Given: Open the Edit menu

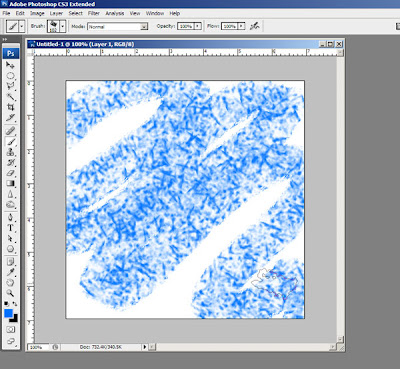Looking at the screenshot, I should click(20, 13).
